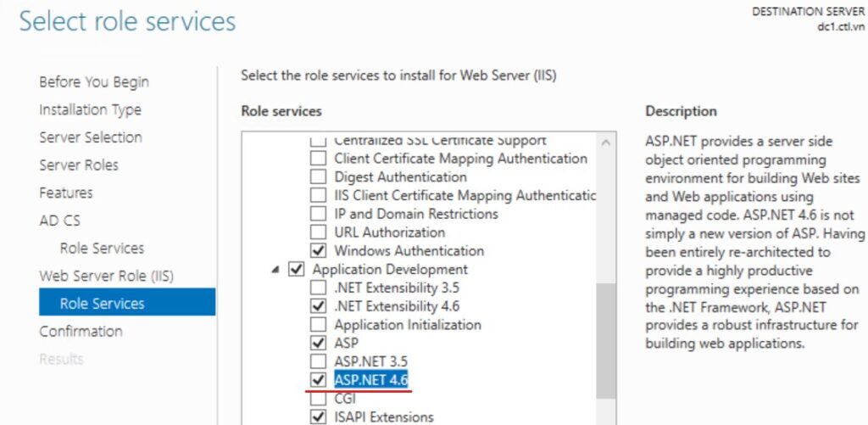Click the scrollbar up arrow in role services
868x425 pixels.
point(605,141)
